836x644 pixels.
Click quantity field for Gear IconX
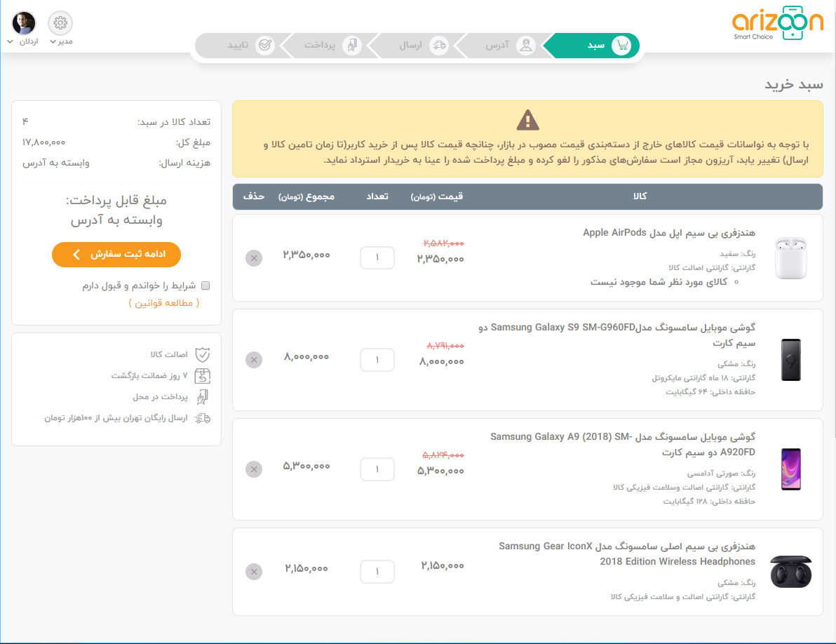[x=377, y=572]
